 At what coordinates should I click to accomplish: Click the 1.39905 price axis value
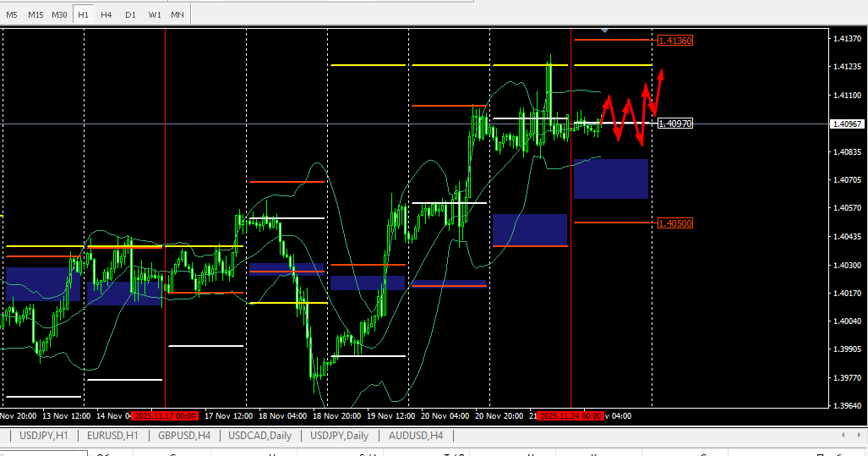(x=848, y=349)
